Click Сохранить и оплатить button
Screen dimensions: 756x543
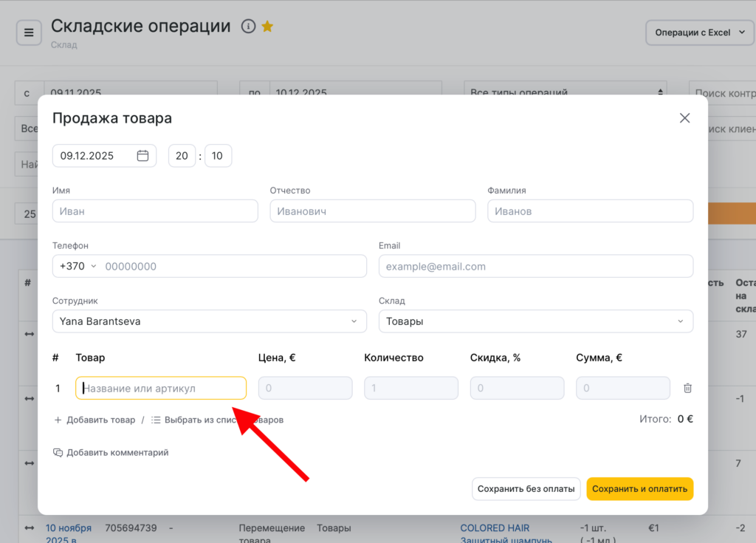tap(639, 489)
